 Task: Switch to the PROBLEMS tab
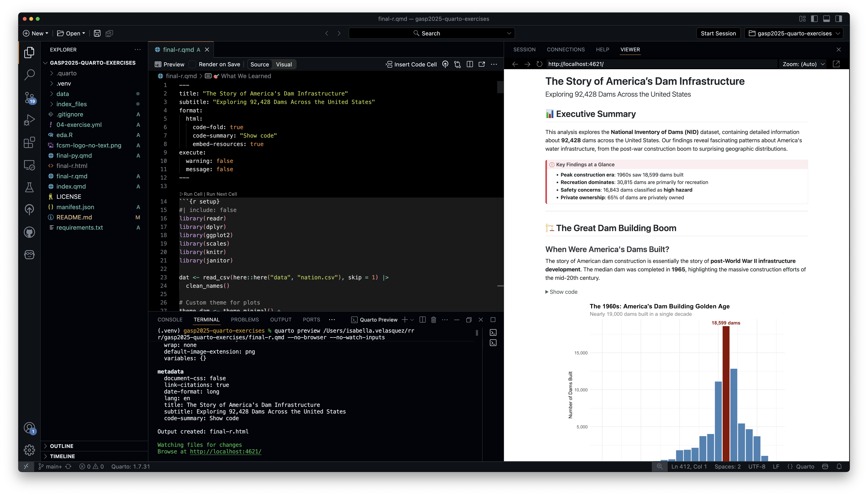point(245,319)
